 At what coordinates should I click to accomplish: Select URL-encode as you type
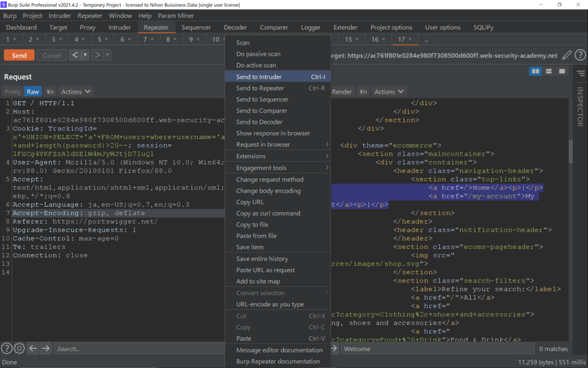[x=278, y=304]
